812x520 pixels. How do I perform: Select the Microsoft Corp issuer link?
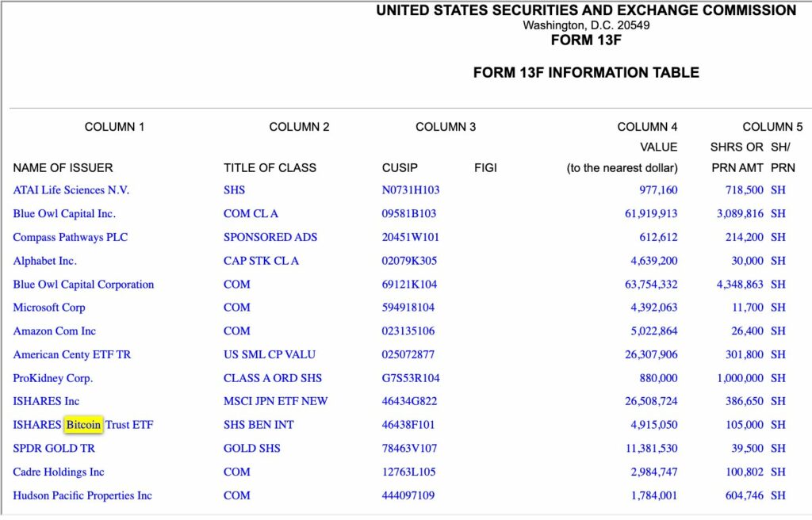[48, 307]
